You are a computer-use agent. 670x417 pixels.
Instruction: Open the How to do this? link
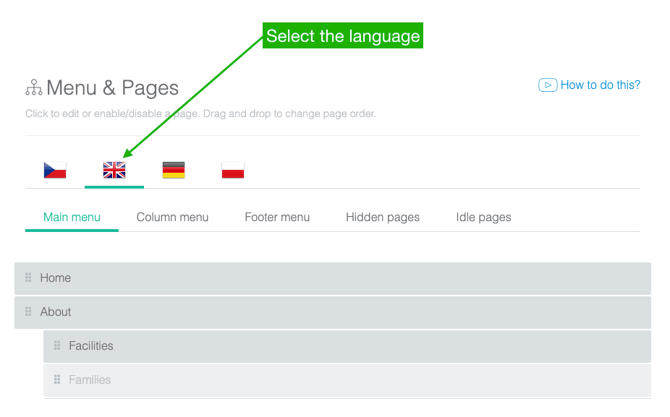(x=600, y=85)
